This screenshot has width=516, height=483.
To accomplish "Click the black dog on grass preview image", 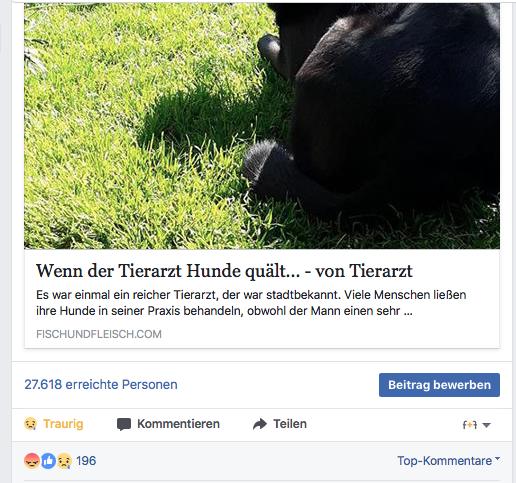I will pyautogui.click(x=262, y=126).
